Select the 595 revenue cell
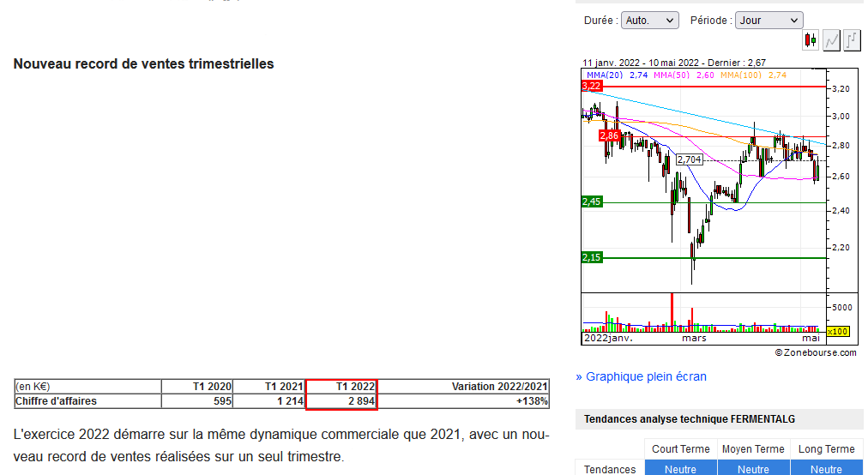 coord(197,400)
